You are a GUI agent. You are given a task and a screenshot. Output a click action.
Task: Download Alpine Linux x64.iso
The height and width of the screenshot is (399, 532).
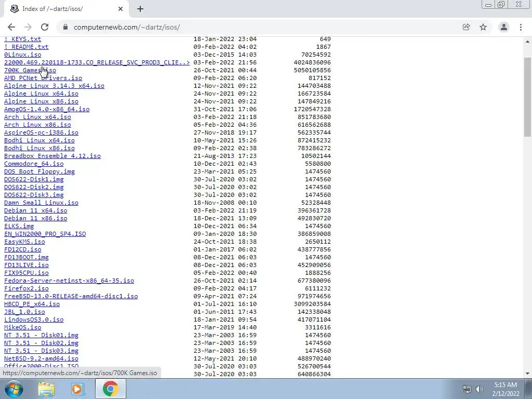pos(41,94)
